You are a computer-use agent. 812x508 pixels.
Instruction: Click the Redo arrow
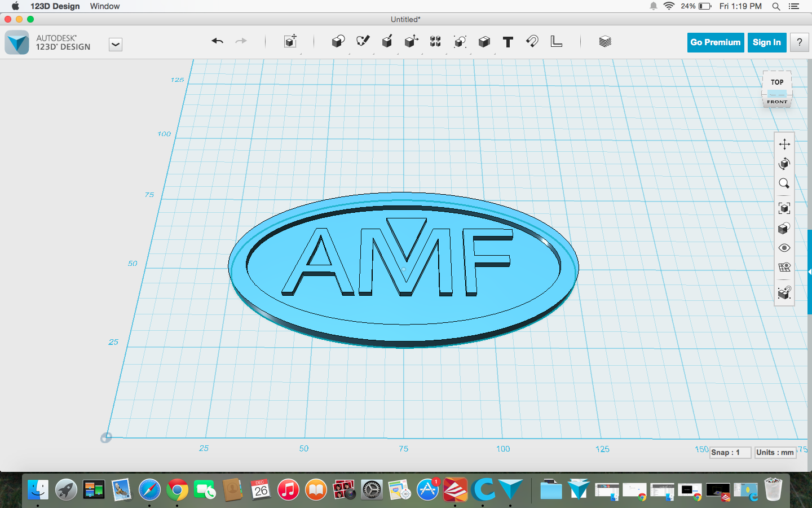coord(241,41)
